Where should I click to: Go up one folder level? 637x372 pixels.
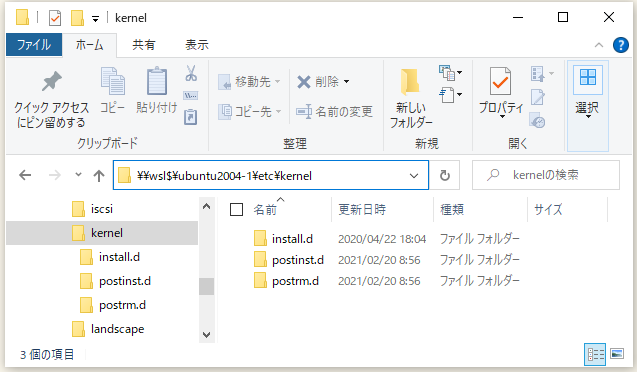click(99, 175)
